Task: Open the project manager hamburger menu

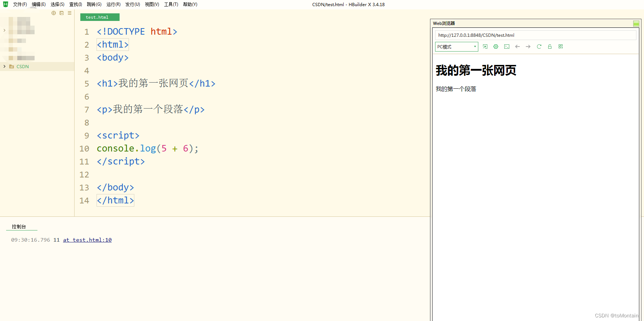Action: (70, 13)
